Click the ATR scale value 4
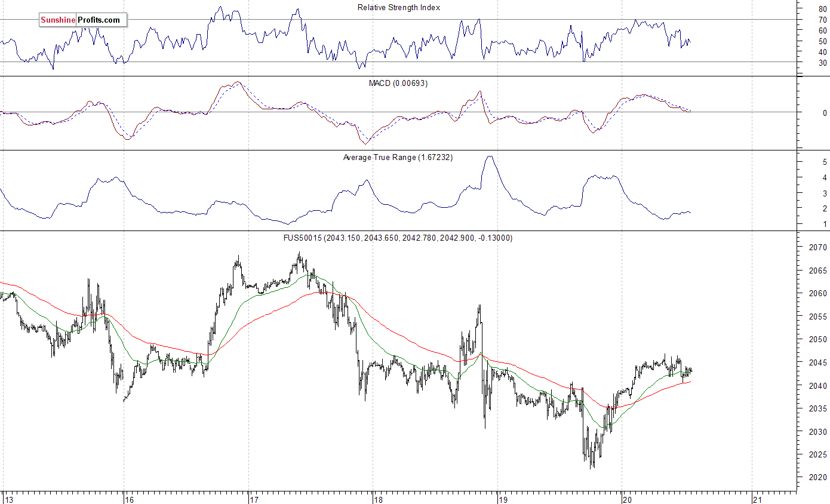The height and width of the screenshot is (504, 830). pyautogui.click(x=825, y=178)
